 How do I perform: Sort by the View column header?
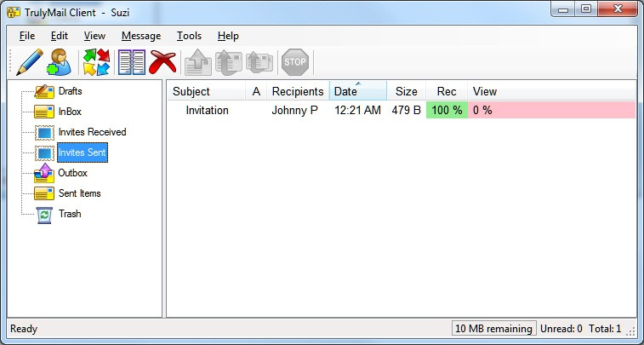point(551,91)
